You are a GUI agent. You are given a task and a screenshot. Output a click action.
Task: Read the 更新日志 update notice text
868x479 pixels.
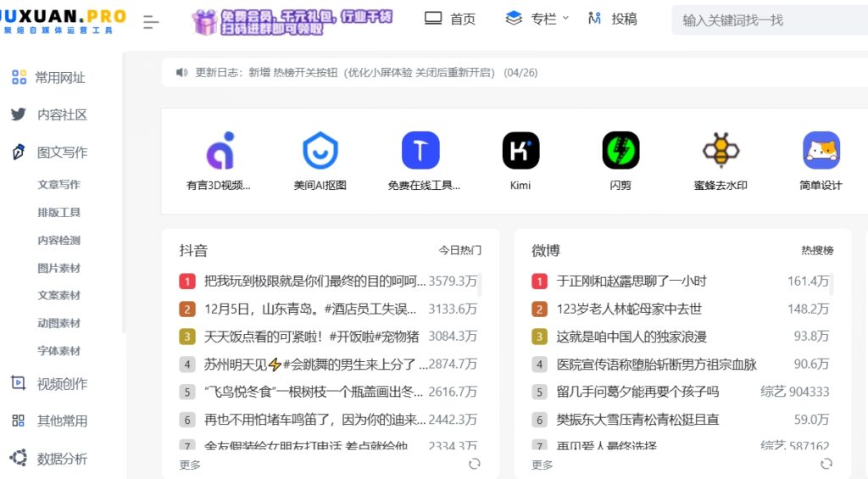click(366, 73)
